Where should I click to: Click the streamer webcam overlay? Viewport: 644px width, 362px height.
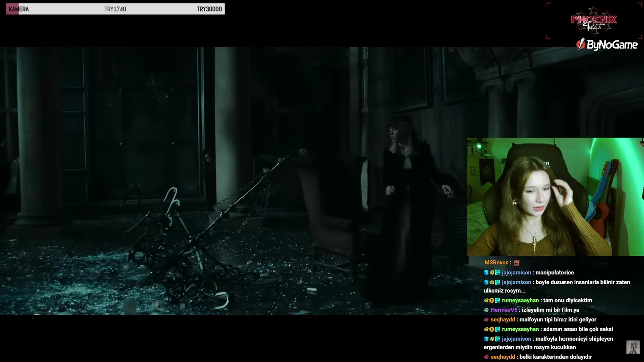(555, 197)
